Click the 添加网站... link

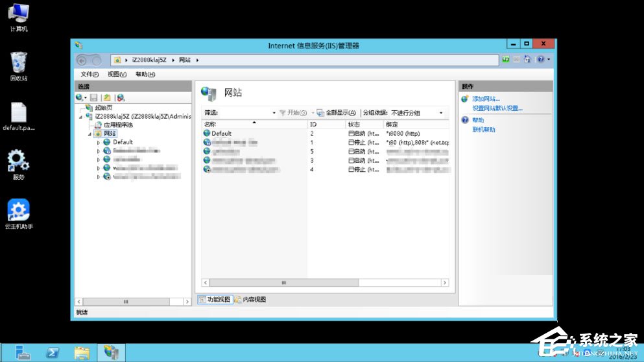coord(486,99)
